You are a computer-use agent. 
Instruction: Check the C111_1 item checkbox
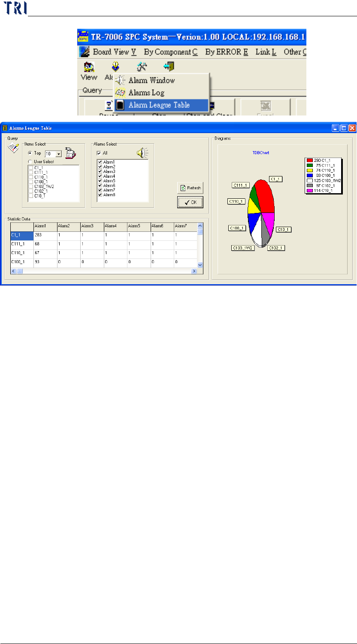(x=31, y=172)
